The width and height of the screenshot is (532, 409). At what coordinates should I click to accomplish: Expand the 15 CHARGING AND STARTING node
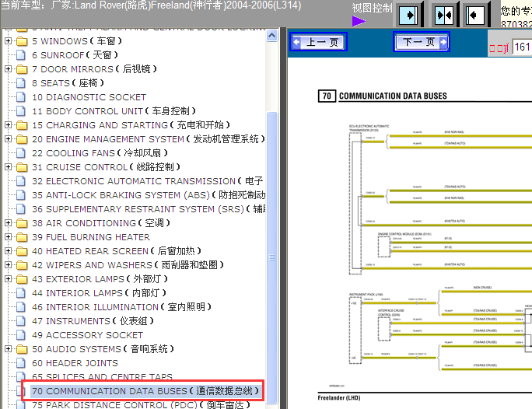(8, 125)
